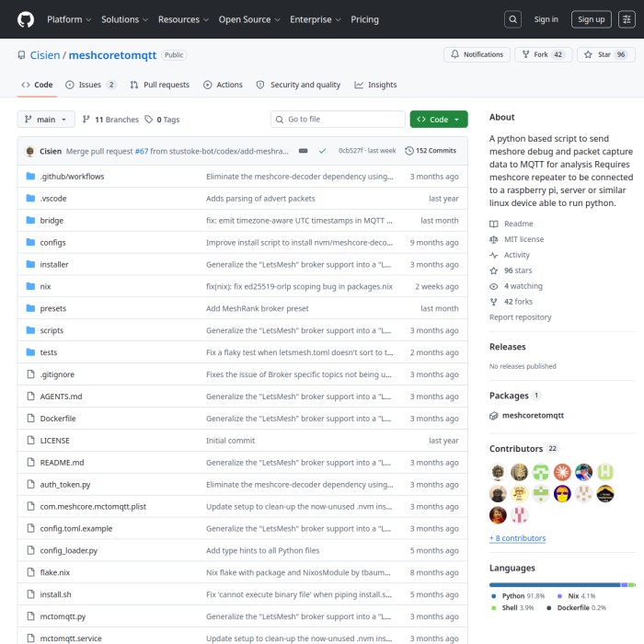View the 0 Tags link
644x644 pixels.
(x=162, y=120)
